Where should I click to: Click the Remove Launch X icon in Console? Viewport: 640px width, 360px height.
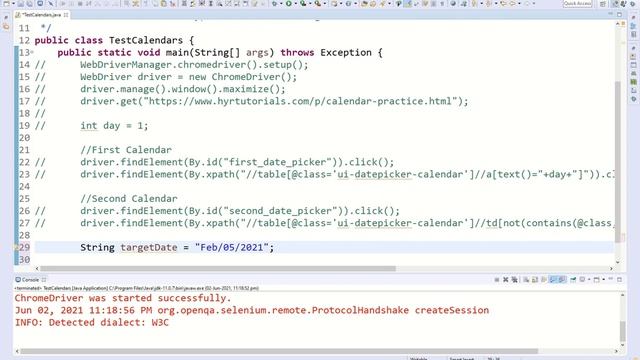click(x=506, y=280)
